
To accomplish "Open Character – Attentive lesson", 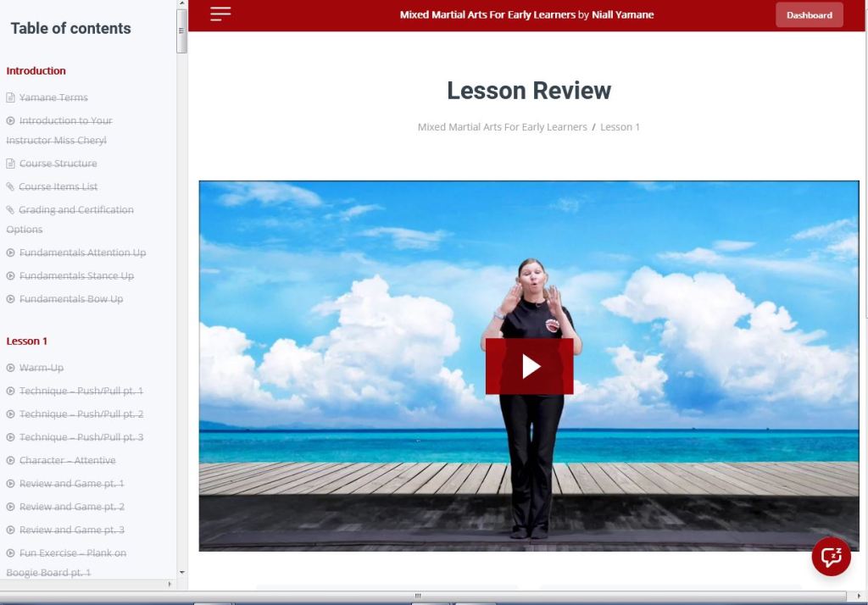I will click(x=68, y=461).
